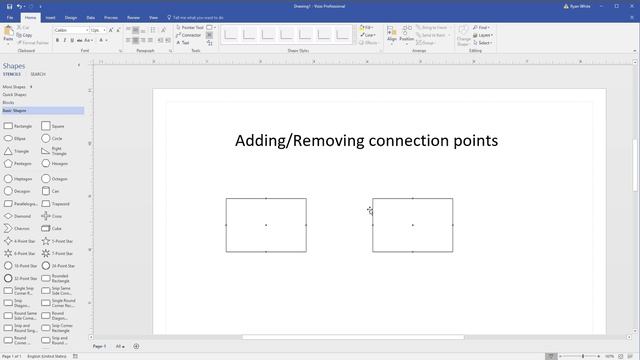The width and height of the screenshot is (640, 360).
Task: Pick the Triangle shape from the stencil
Action: click(16, 151)
